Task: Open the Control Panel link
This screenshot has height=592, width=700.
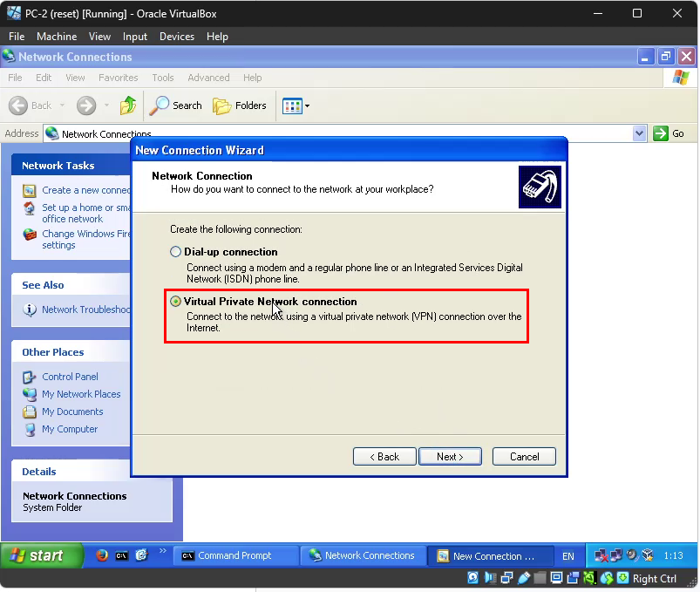Action: pyautogui.click(x=70, y=377)
